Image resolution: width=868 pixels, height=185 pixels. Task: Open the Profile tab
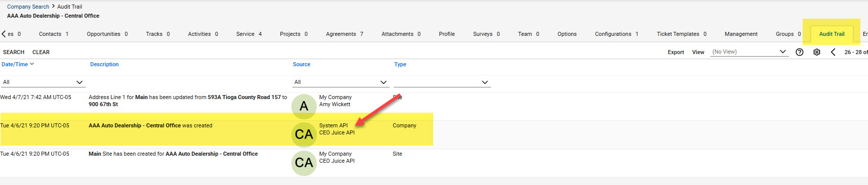pyautogui.click(x=446, y=34)
